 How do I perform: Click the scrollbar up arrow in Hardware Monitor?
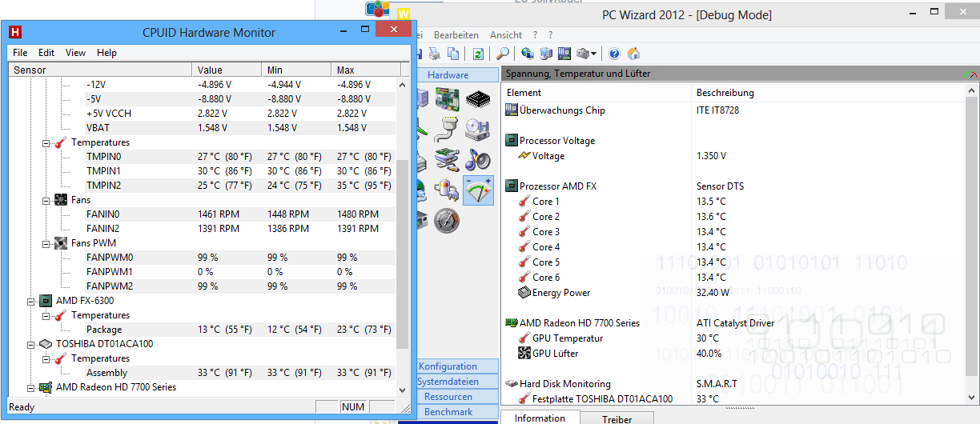coord(402,83)
